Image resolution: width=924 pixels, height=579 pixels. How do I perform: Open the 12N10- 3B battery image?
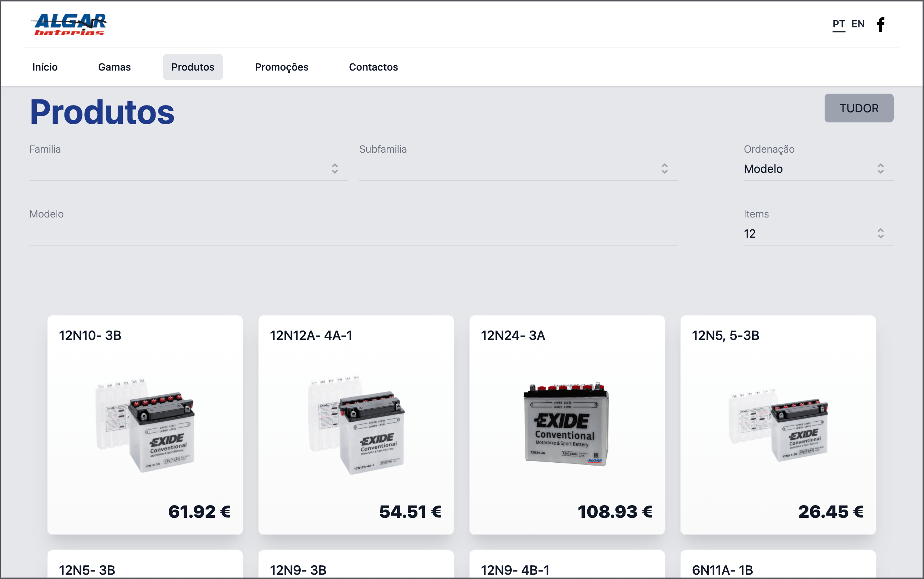tap(145, 425)
